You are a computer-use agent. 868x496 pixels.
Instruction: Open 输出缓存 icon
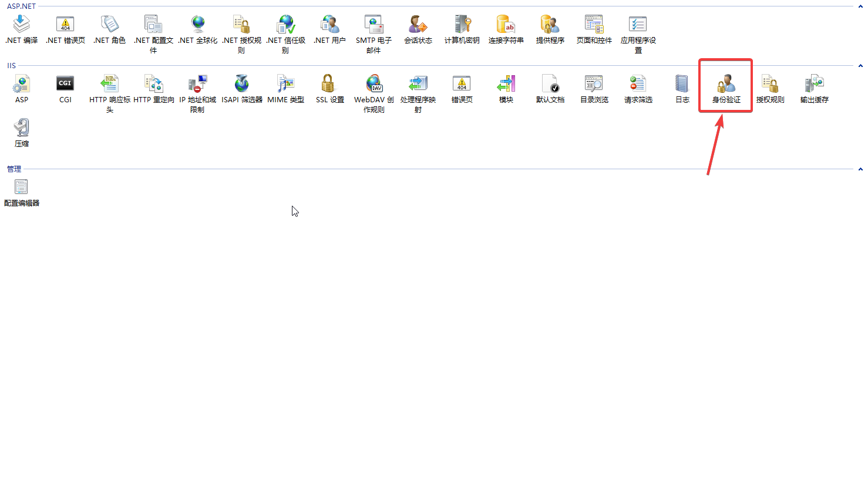point(814,83)
